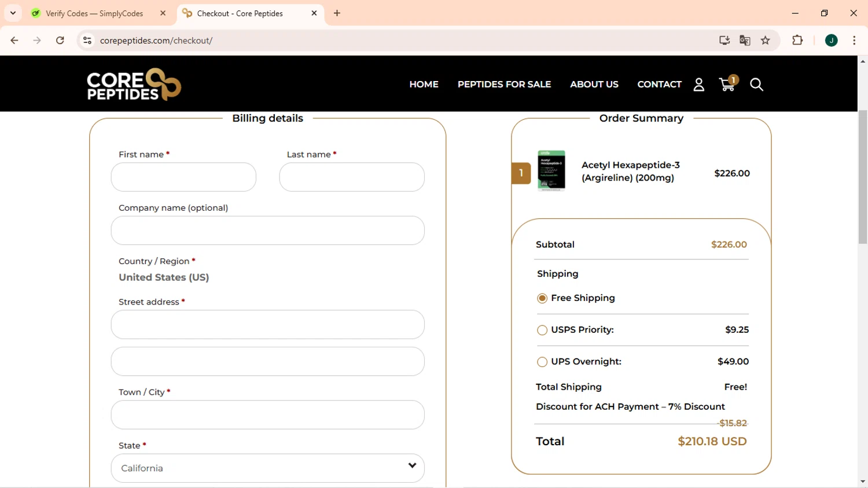The width and height of the screenshot is (868, 488).
Task: Open the browser extensions puzzle icon
Action: pyautogui.click(x=797, y=41)
